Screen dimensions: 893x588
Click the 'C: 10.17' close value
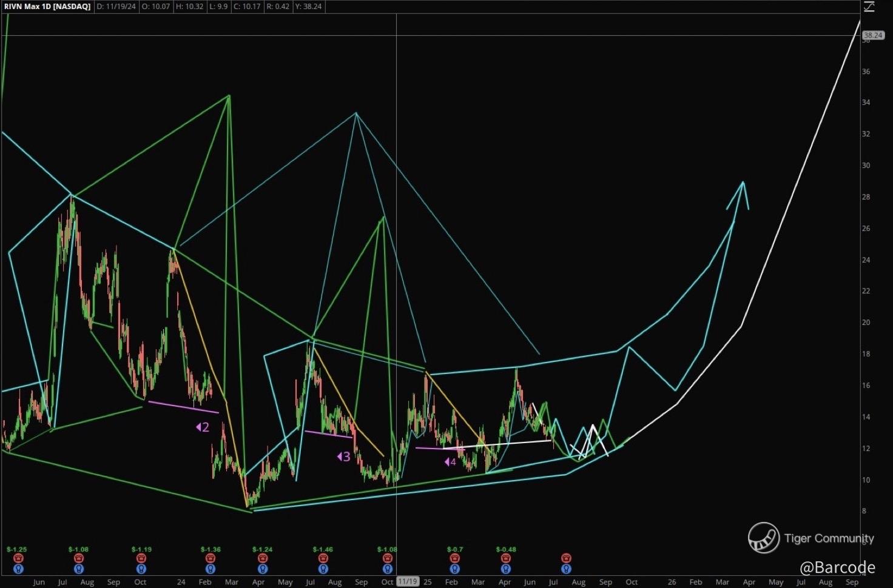click(x=248, y=7)
